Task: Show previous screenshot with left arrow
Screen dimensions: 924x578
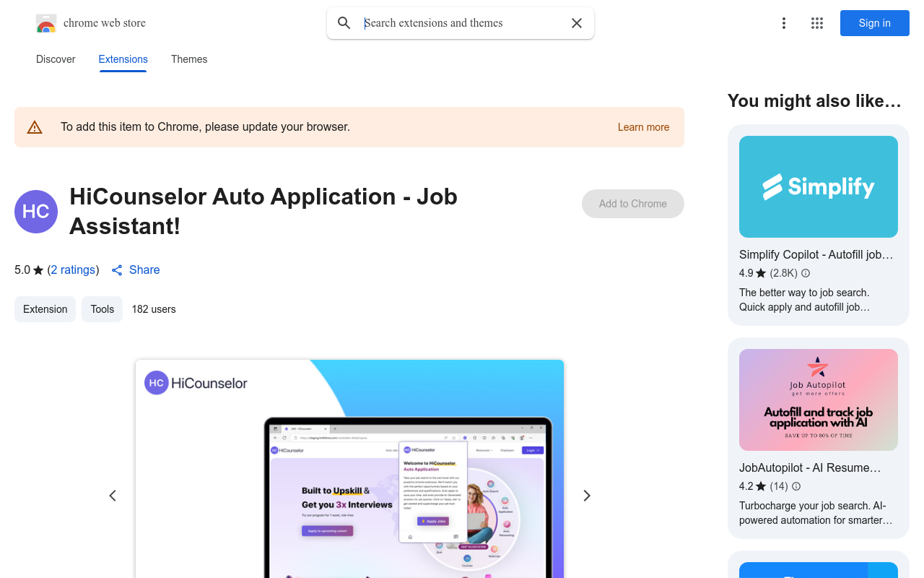Action: (x=113, y=496)
